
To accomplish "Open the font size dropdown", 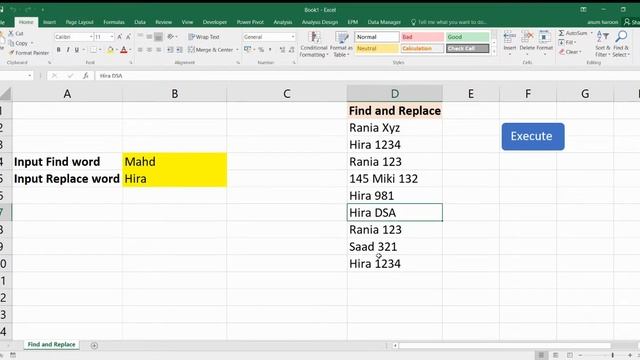I will pyautogui.click(x=112, y=37).
